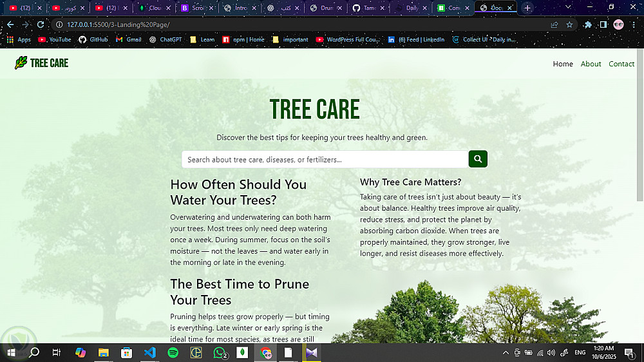
Task: Open the Windows Start menu
Action: pyautogui.click(x=11, y=352)
